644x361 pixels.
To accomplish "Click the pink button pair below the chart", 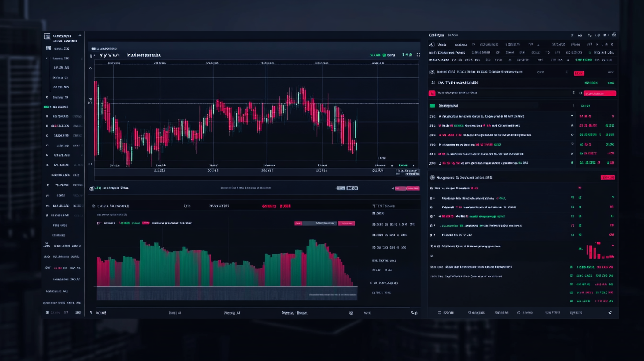I will (x=407, y=188).
